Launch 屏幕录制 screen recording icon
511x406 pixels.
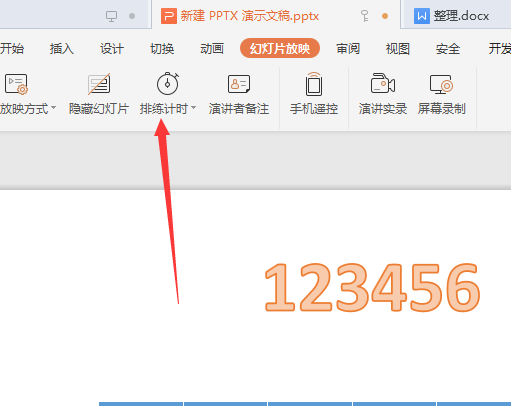coord(441,84)
